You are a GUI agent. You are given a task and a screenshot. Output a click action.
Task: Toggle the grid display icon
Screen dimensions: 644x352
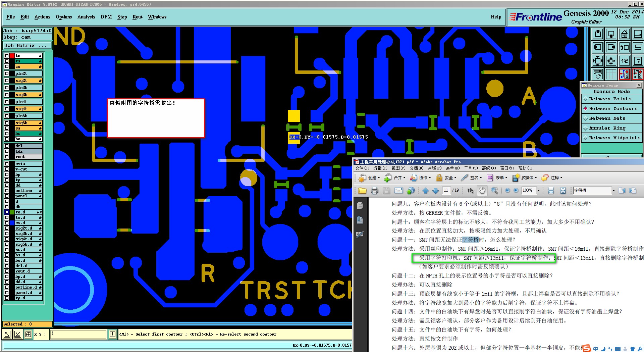tap(611, 74)
